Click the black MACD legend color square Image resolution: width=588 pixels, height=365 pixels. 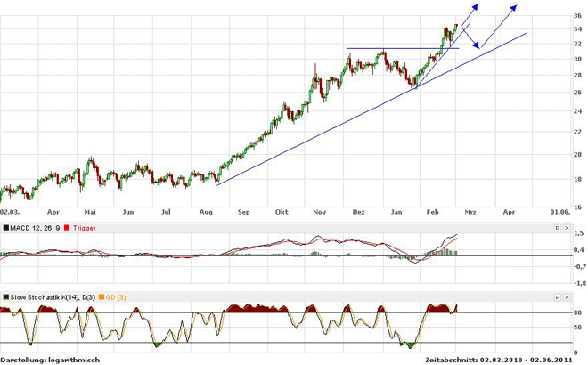[4, 229]
